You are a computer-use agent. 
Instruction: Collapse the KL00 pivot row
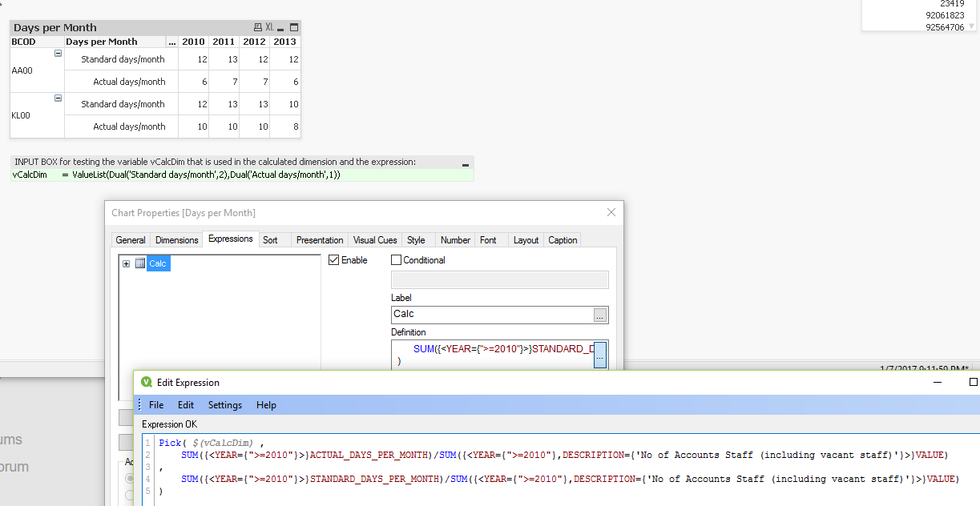point(58,98)
